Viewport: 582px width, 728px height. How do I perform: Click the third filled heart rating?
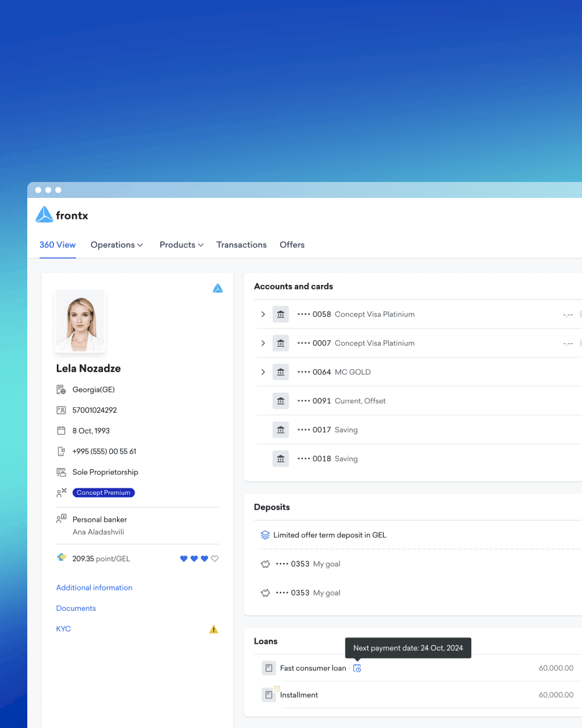pos(204,559)
